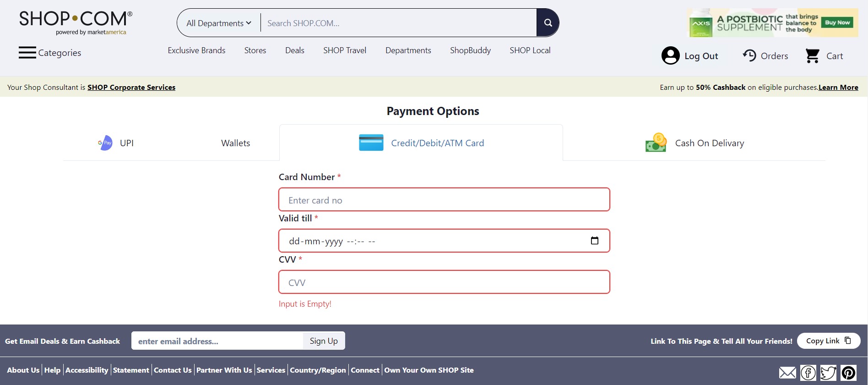Click the Sign Up button
Image resolution: width=868 pixels, height=385 pixels.
click(x=324, y=341)
